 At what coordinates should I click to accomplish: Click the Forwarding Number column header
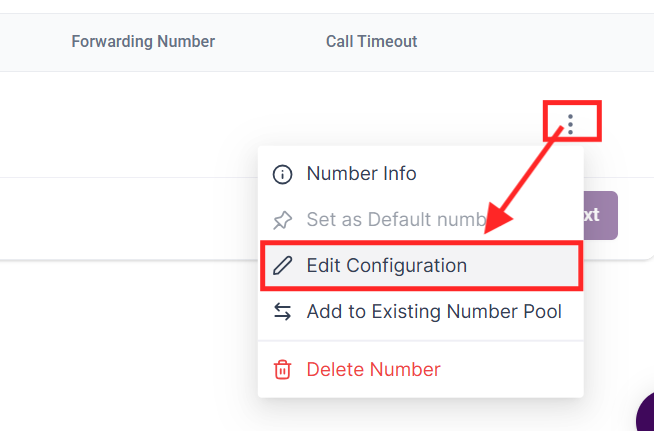[x=143, y=42]
